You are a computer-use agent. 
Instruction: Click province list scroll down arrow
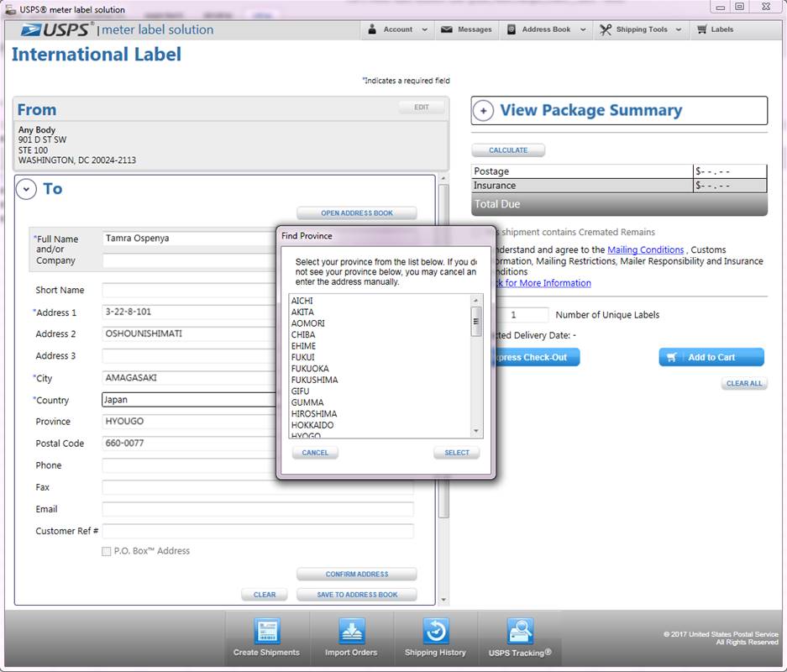[x=476, y=431]
